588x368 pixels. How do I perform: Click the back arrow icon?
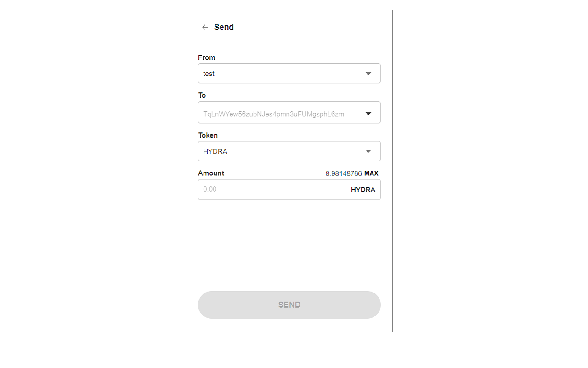click(x=204, y=27)
